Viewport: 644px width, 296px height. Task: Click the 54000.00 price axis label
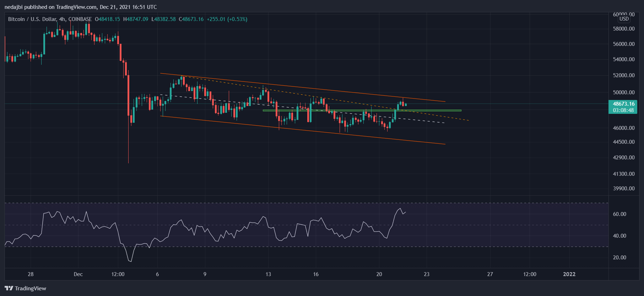coord(624,59)
